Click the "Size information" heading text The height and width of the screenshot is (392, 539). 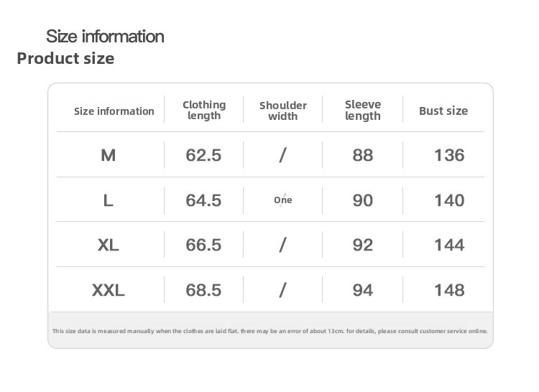pos(105,37)
